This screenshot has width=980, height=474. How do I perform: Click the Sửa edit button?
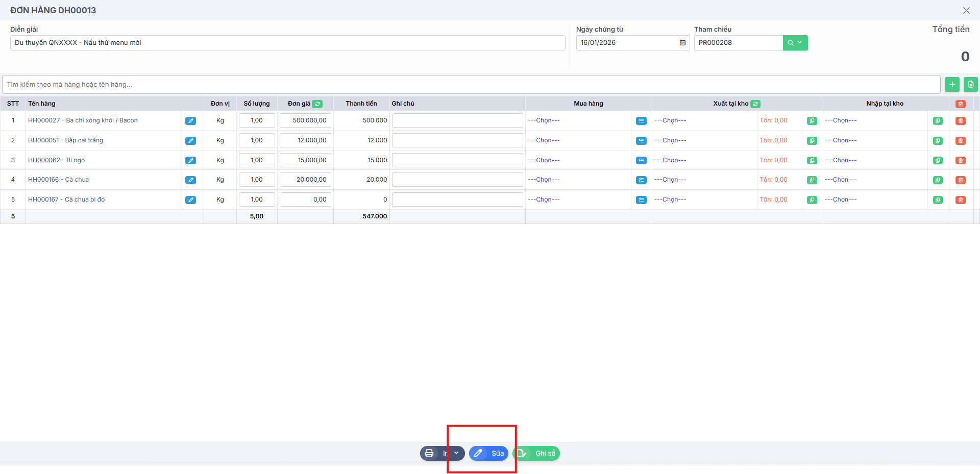pyautogui.click(x=488, y=453)
